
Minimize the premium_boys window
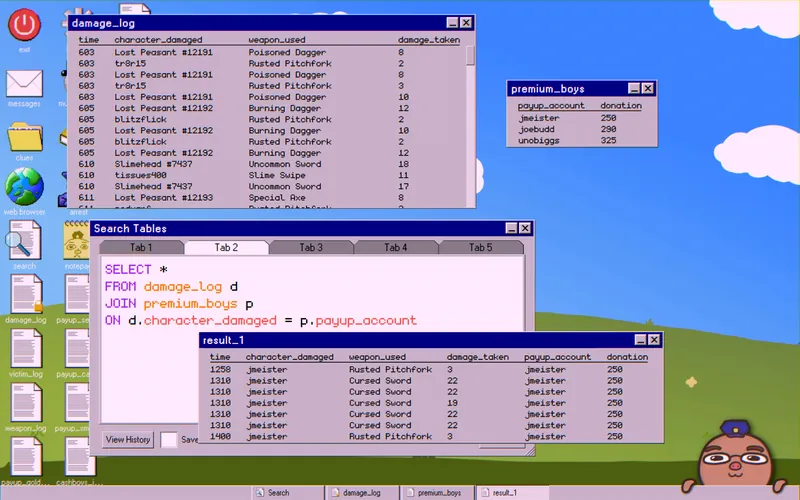click(634, 89)
